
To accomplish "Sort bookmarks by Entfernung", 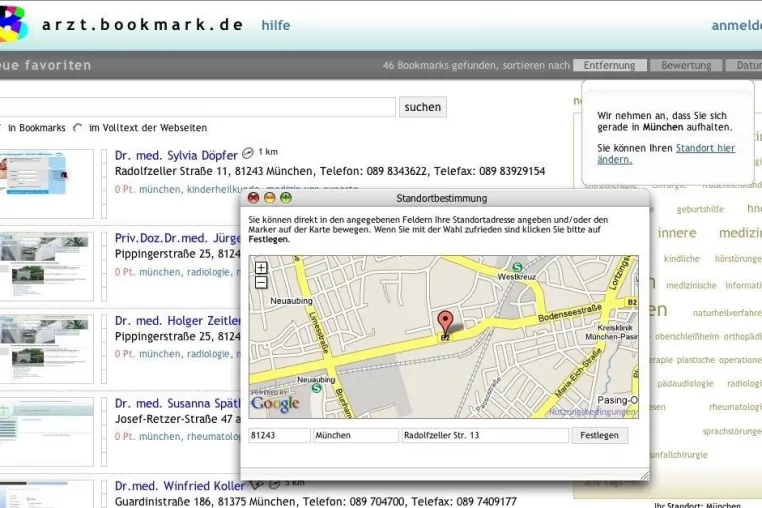I will click(x=609, y=65).
